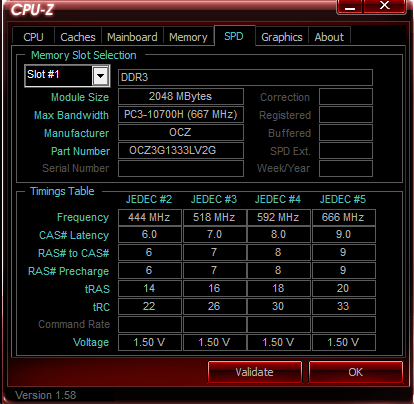Screen dimensions: 414x404
Task: Click the Module Size field 2048 MBytes
Action: [181, 97]
